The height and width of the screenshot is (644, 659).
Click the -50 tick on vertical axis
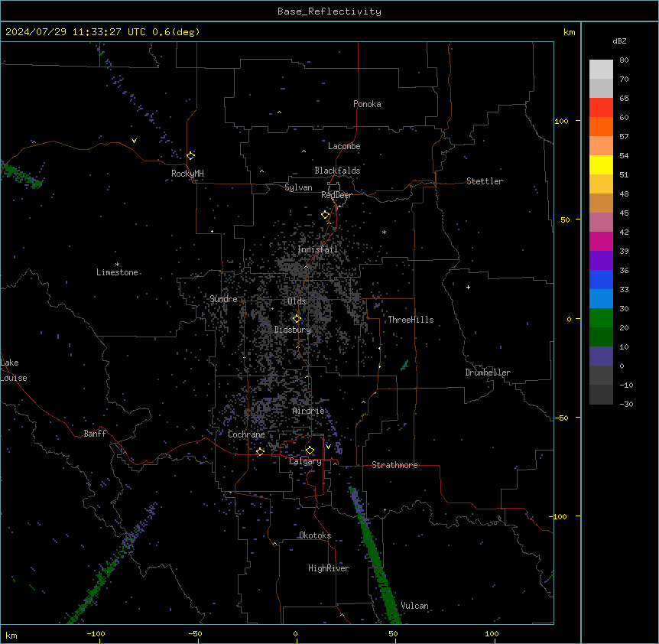[x=562, y=418]
